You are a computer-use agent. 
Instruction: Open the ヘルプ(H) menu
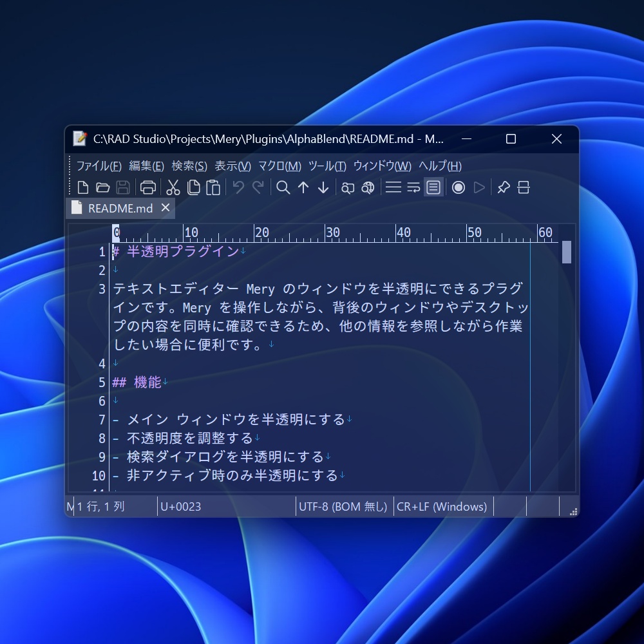point(440,166)
